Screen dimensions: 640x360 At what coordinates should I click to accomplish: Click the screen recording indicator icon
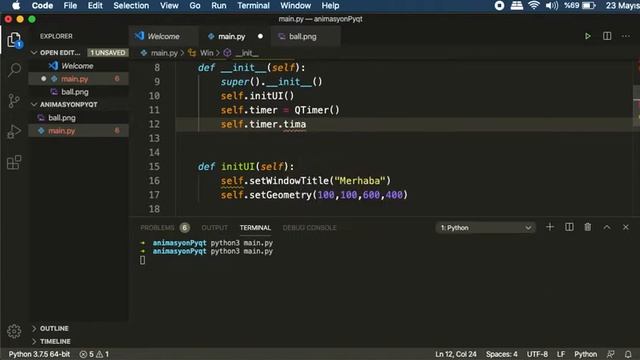(499, 6)
